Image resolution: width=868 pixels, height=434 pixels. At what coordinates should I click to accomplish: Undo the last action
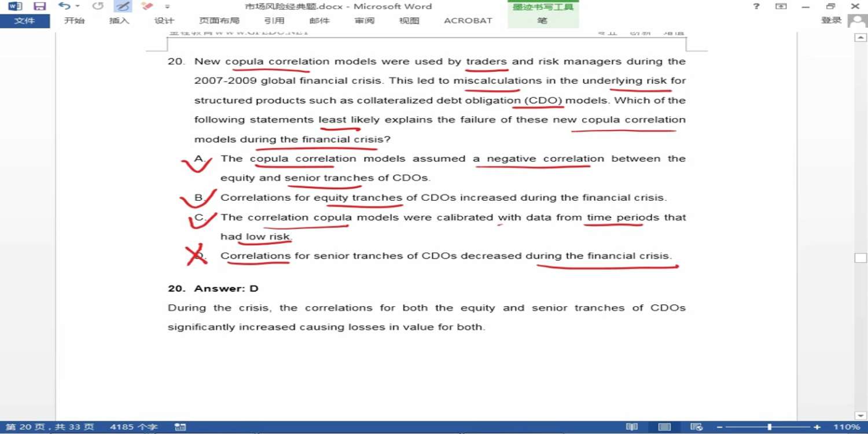click(64, 6)
